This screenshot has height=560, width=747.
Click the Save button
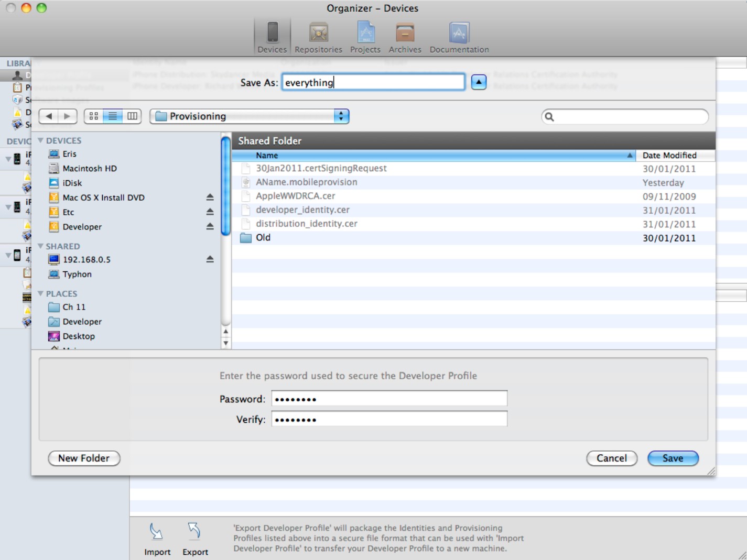pos(673,458)
